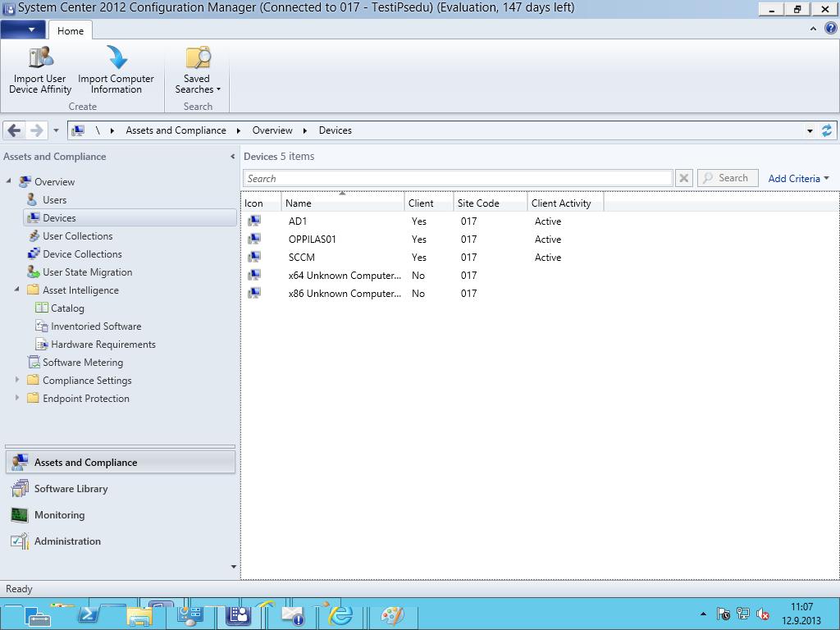Screen dimensions: 840x630
Task: Open navigation pane options arrow at bottom
Action: 233,566
